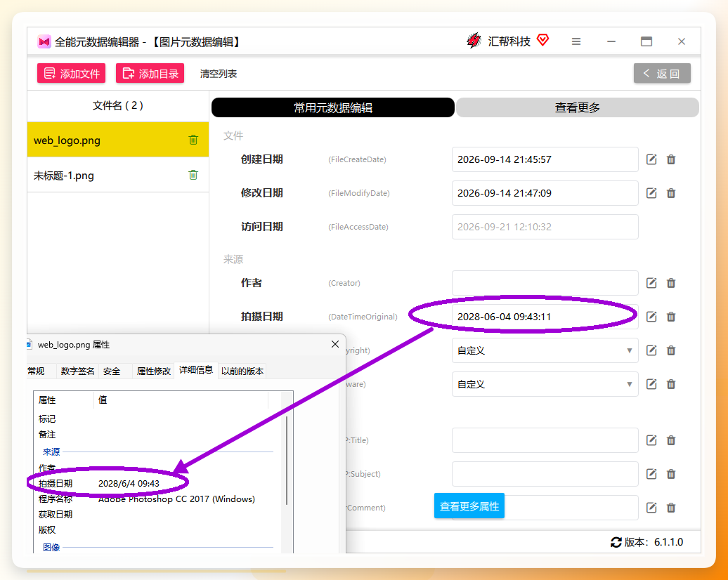Select web_logo.png in the file list
This screenshot has width=728, height=580.
click(x=118, y=140)
